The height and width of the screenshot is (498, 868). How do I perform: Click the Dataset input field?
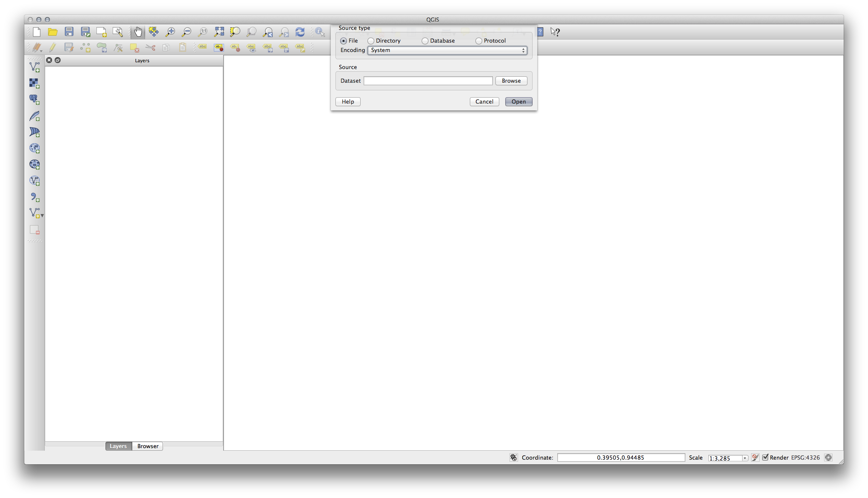428,81
